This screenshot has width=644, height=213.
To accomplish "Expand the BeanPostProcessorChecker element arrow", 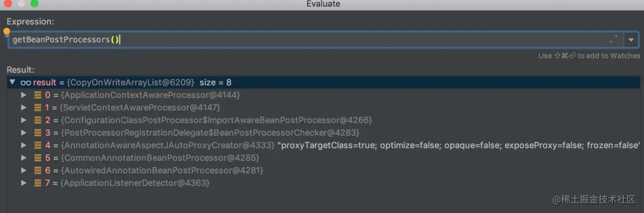I will (23, 133).
